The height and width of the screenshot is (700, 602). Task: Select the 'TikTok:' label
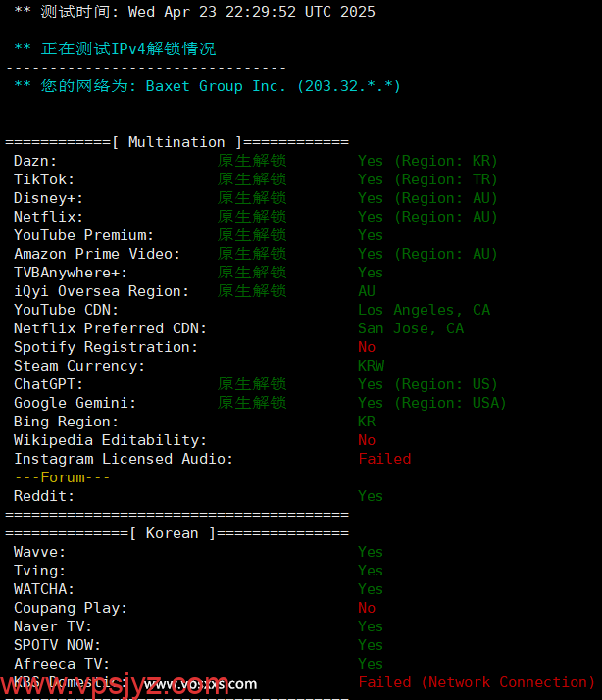(44, 179)
